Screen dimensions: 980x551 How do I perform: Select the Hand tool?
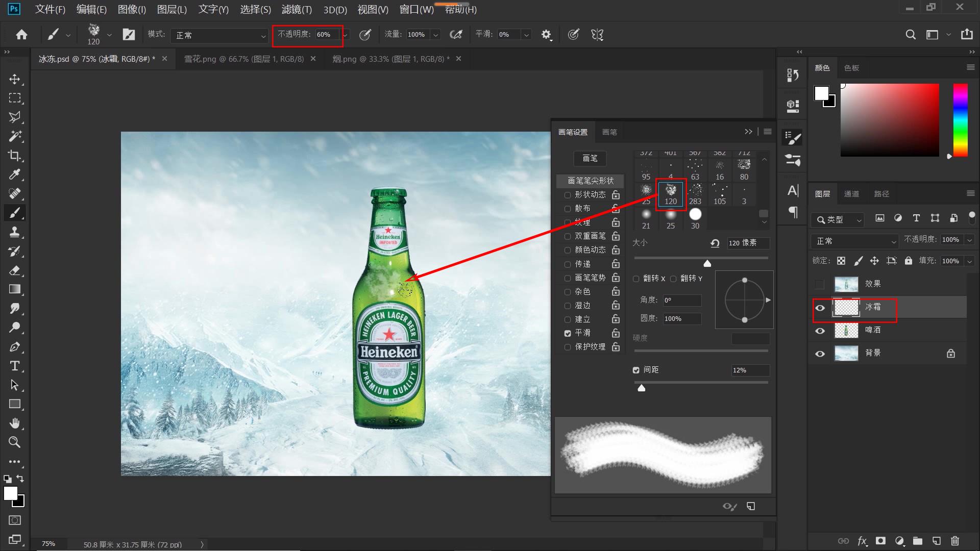click(x=15, y=423)
